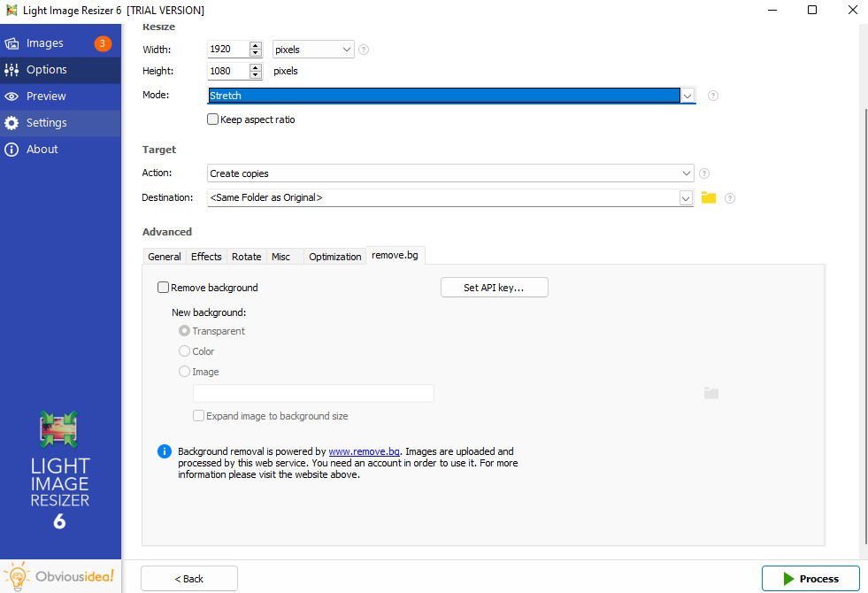Open the www.remove.bg link
Image resolution: width=868 pixels, height=593 pixels.
pos(364,451)
